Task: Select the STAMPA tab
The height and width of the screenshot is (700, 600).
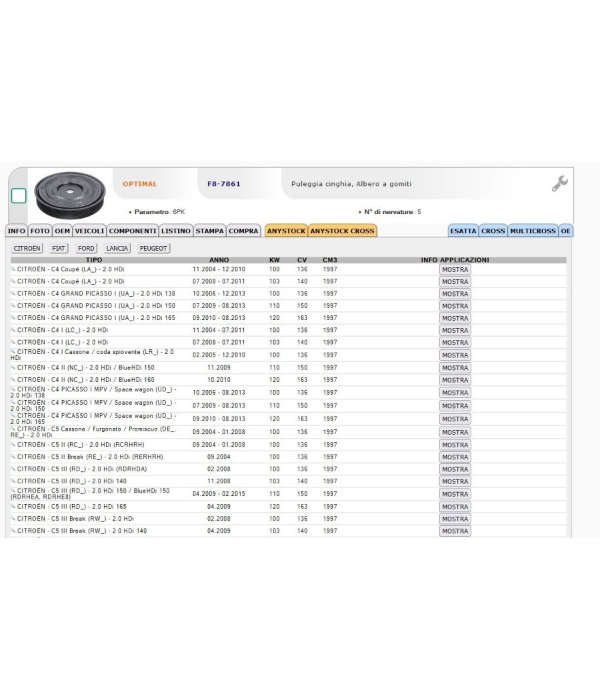Action: (209, 231)
